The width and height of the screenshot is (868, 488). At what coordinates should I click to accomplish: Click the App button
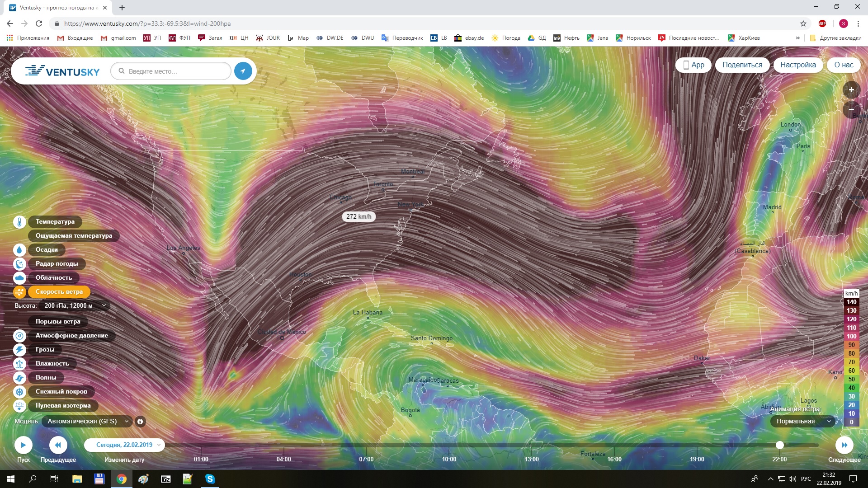pyautogui.click(x=693, y=65)
